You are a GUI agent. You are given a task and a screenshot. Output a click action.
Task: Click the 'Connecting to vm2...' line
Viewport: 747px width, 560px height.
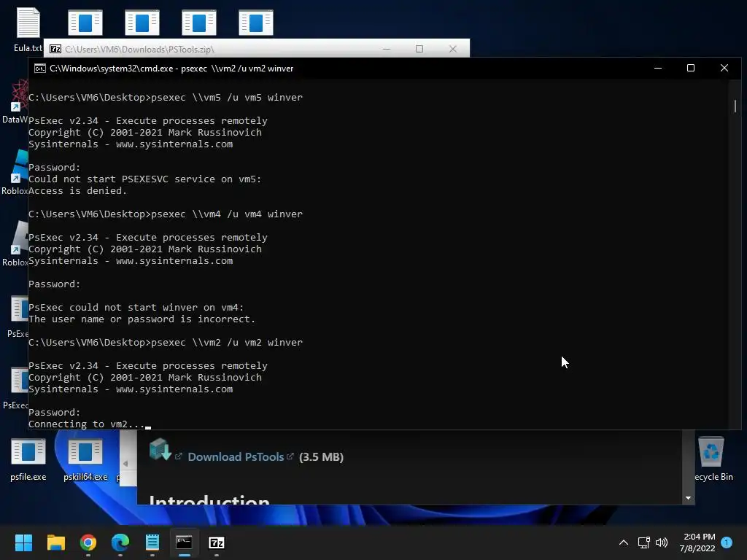(86, 424)
